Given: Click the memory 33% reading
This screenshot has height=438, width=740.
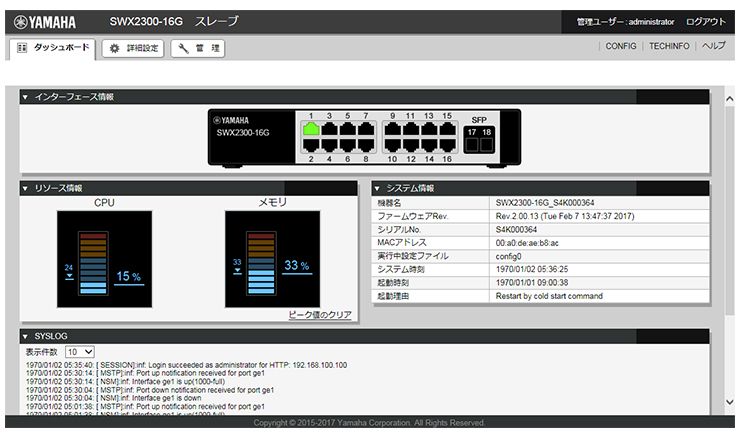Looking at the screenshot, I should tap(296, 265).
